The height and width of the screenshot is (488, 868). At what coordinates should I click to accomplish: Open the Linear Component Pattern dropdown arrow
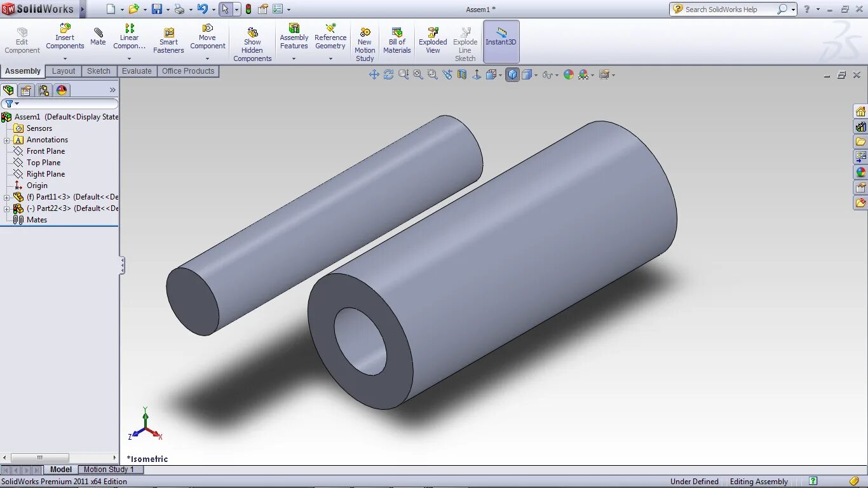pos(129,59)
